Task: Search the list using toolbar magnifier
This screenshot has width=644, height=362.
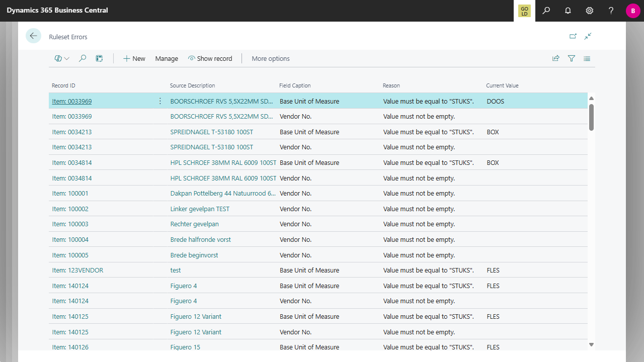Action: [83, 58]
